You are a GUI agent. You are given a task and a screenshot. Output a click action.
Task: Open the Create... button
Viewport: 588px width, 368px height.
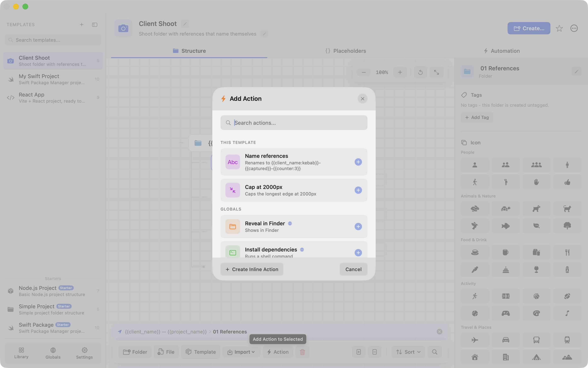[x=529, y=28]
